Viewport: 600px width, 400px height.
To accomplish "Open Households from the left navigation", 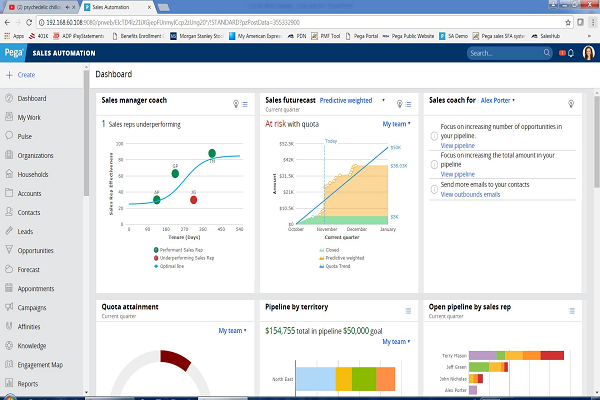I will pyautogui.click(x=9, y=174).
